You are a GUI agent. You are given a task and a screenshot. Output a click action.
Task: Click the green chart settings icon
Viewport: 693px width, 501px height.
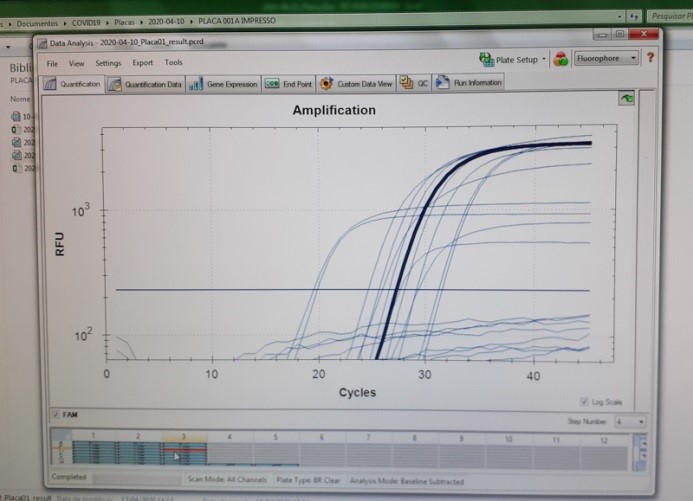coord(628,99)
